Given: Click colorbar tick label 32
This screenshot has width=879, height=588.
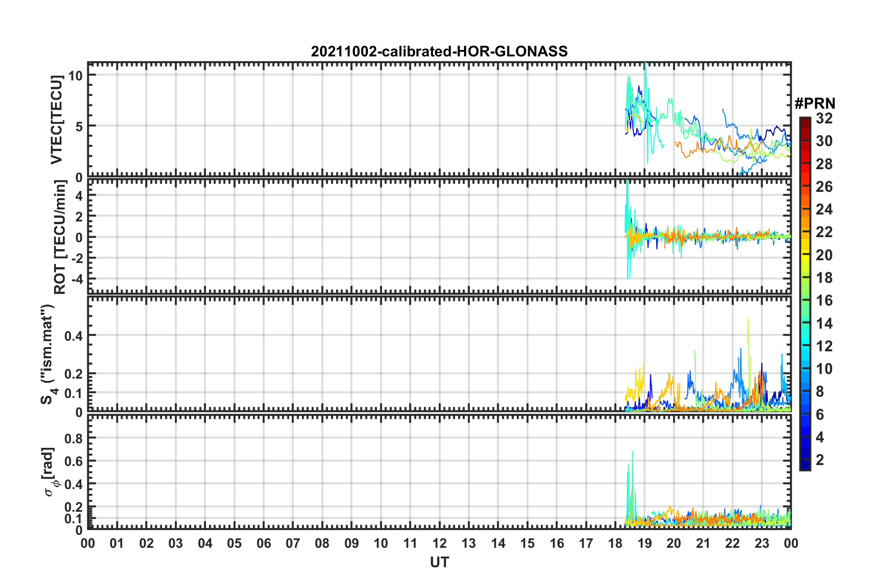Looking at the screenshot, I should pos(824,118).
